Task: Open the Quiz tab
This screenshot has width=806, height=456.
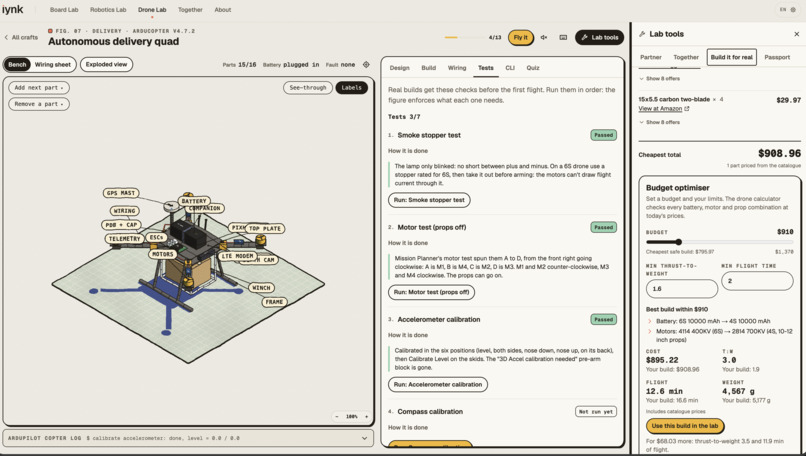Action: tap(533, 68)
